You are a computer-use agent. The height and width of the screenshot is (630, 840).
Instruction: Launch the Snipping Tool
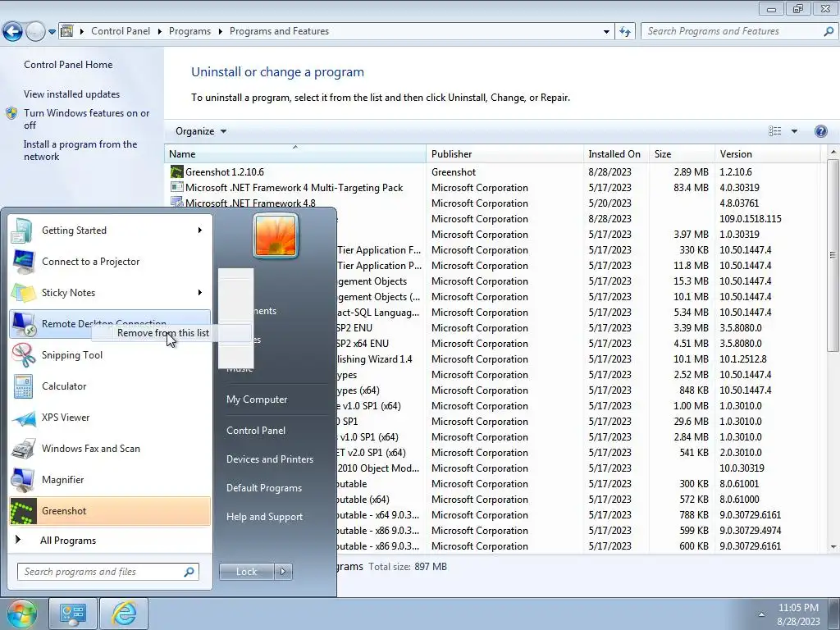click(110, 355)
